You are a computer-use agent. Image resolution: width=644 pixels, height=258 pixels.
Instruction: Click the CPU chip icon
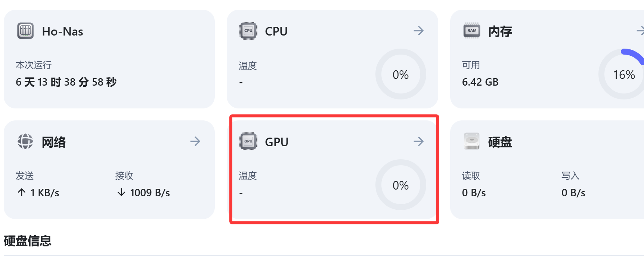pyautogui.click(x=248, y=31)
